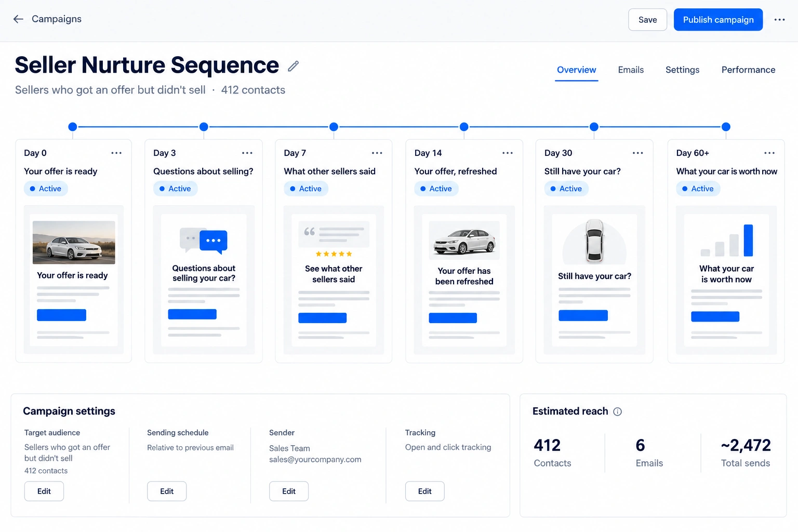
Task: Toggle the Active status on the Day 14 card
Action: pos(436,189)
